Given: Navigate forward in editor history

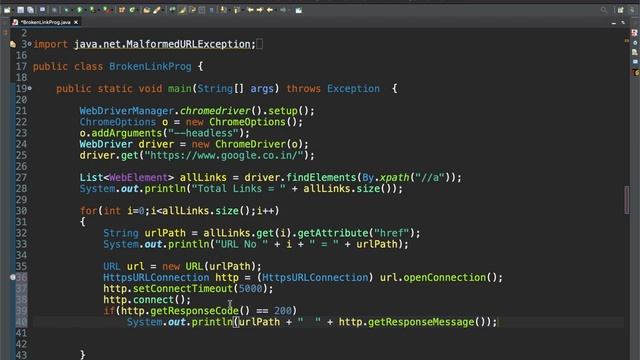Looking at the screenshot, I should 283,10.
